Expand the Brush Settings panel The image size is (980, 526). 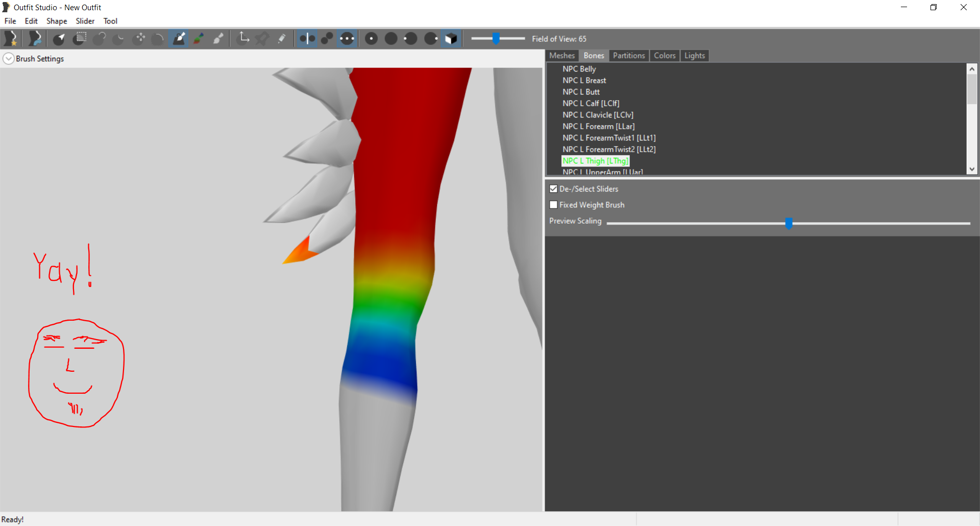click(x=9, y=59)
